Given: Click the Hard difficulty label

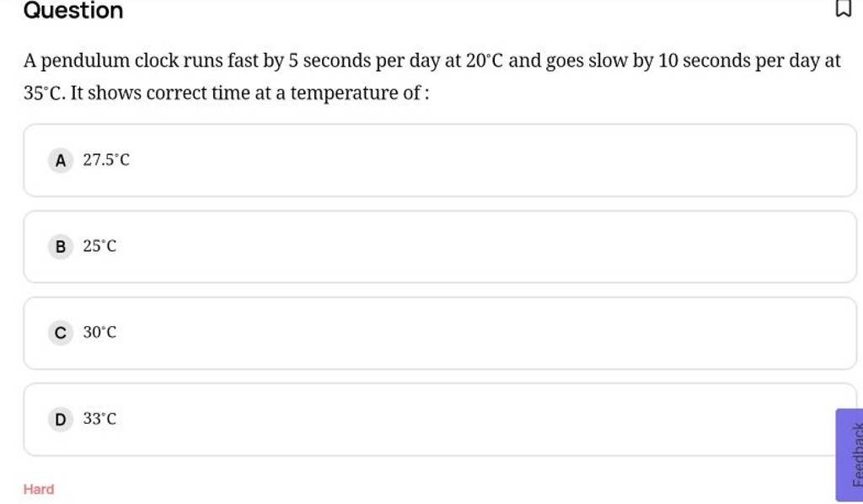Looking at the screenshot, I should click(x=39, y=489).
